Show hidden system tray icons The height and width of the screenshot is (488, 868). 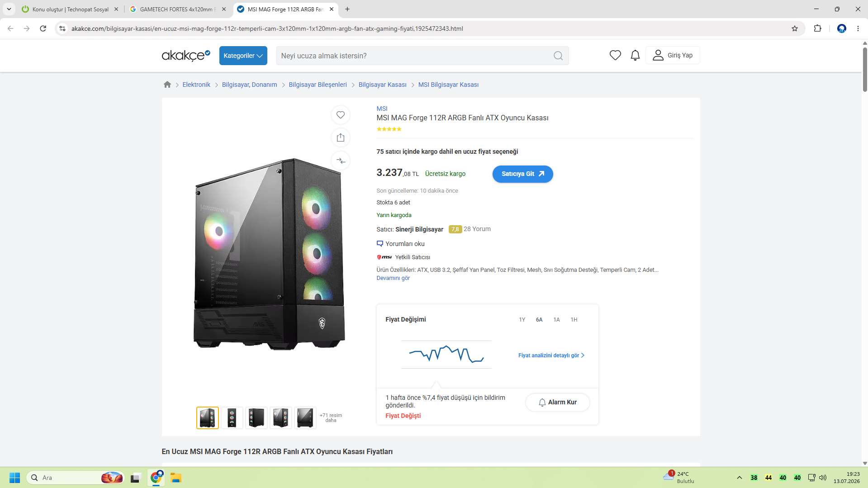pos(740,478)
